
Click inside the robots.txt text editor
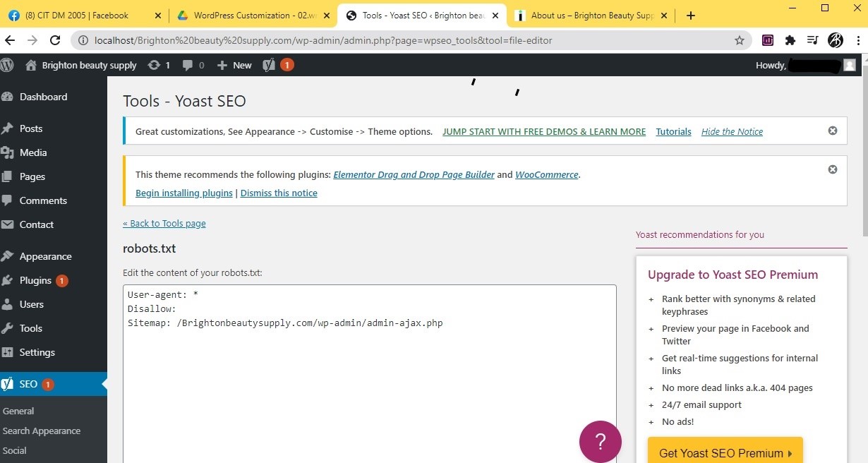369,381
